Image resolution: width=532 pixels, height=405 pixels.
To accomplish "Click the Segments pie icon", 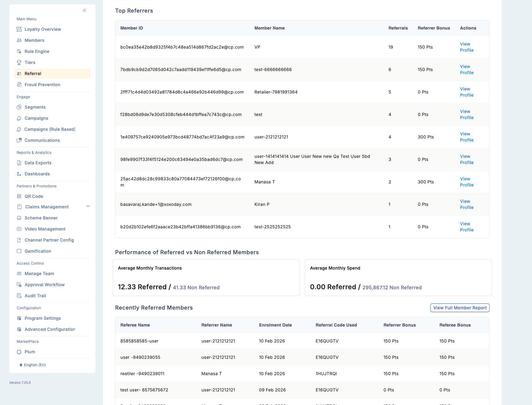I will coord(19,107).
